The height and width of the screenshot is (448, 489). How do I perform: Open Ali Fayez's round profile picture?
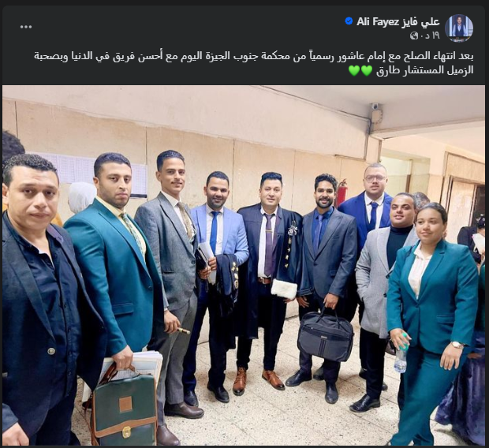click(x=459, y=28)
